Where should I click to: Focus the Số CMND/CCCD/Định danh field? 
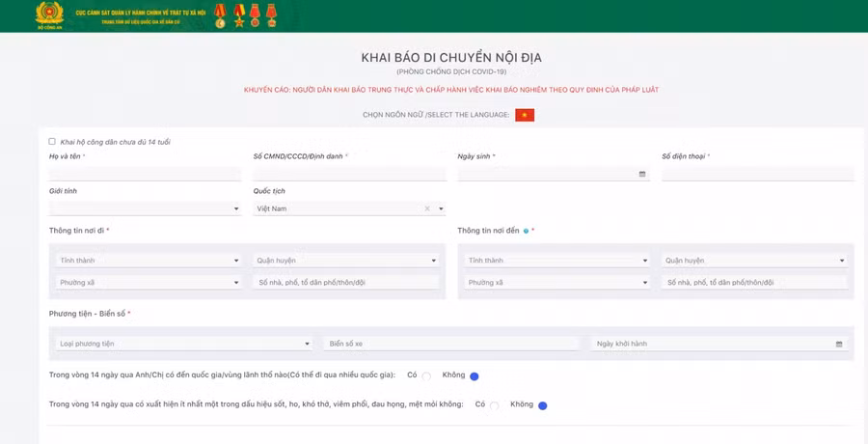click(x=350, y=174)
